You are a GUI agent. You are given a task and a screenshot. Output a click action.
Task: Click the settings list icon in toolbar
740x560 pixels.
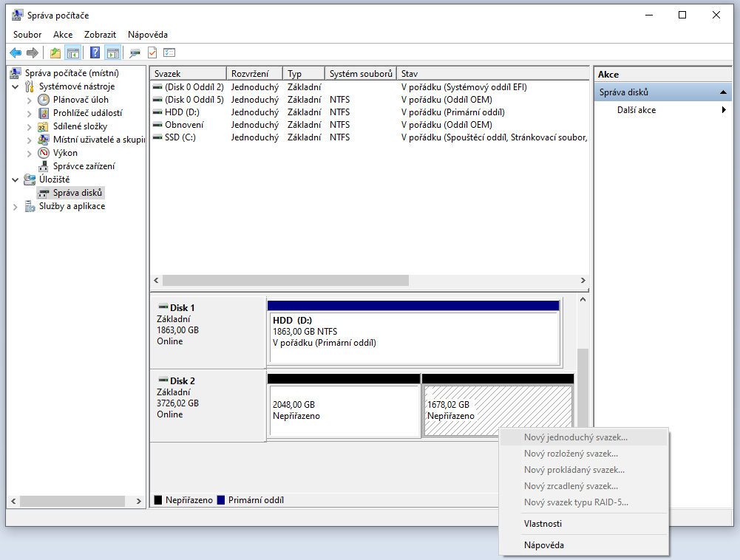click(170, 52)
